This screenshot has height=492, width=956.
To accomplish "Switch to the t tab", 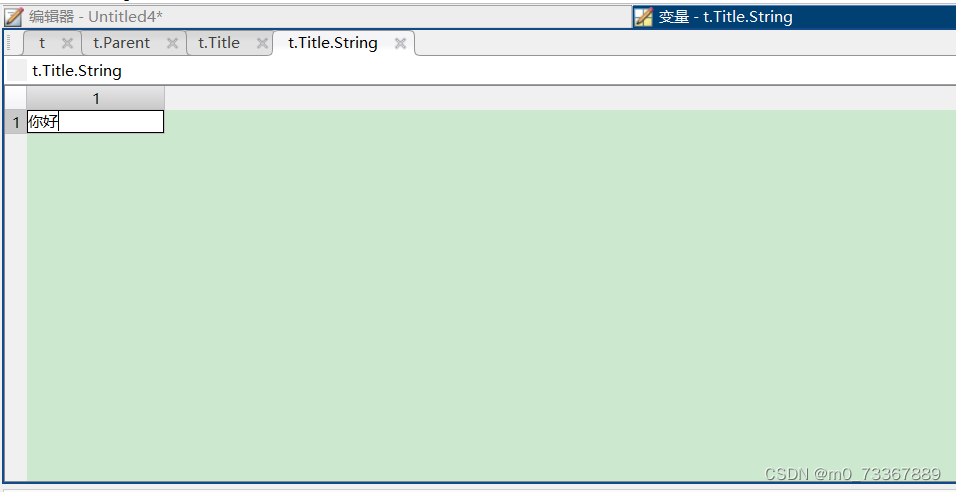I will point(42,43).
